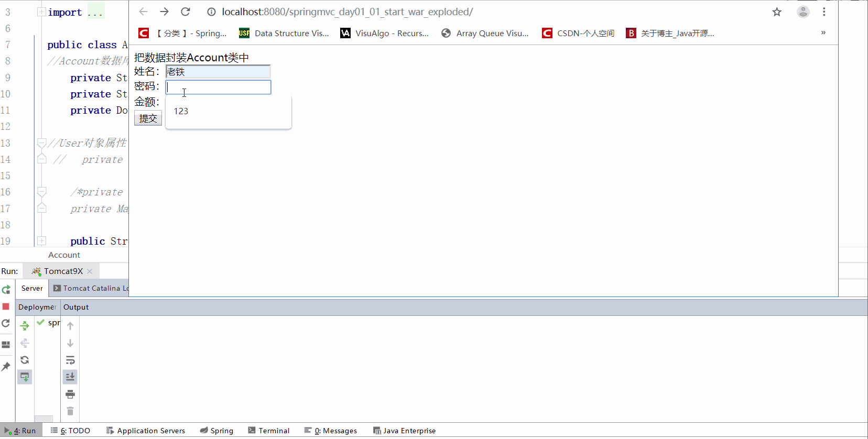Click the green deploy arrow icon
The height and width of the screenshot is (439, 868).
point(25,326)
